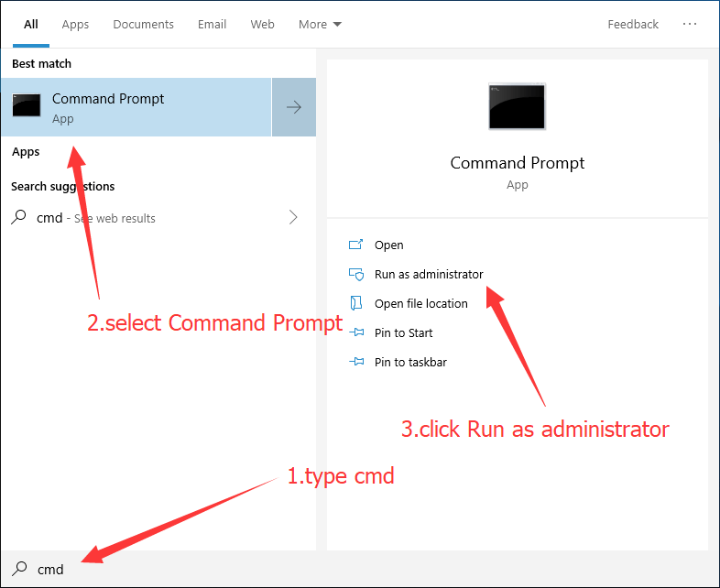Click the Command Prompt icon in Best match
720x588 pixels.
(x=26, y=106)
